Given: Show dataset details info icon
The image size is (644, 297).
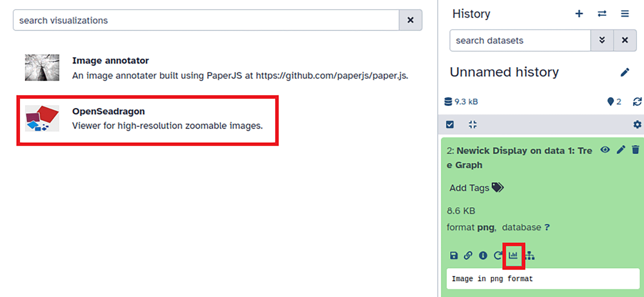Looking at the screenshot, I should (x=483, y=256).
